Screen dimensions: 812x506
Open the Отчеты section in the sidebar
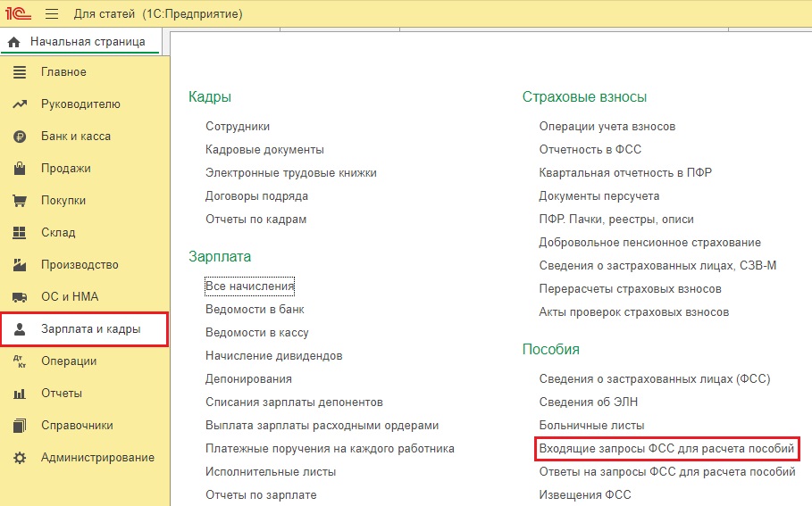[62, 394]
